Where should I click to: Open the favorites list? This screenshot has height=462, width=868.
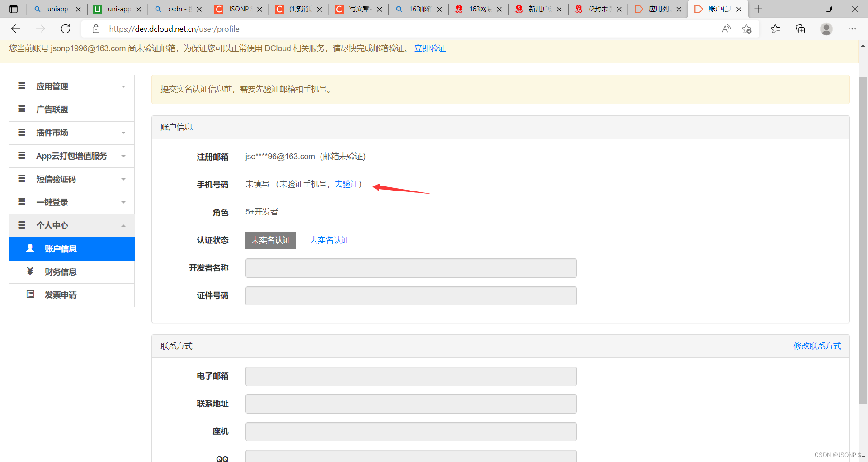click(775, 29)
